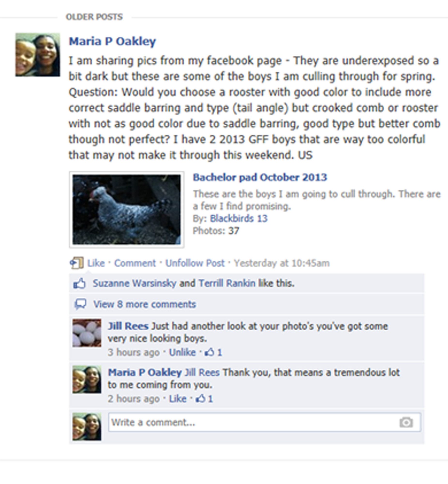Open Suzanne Warsinsky's profile
448x484 pixels.
point(134,283)
